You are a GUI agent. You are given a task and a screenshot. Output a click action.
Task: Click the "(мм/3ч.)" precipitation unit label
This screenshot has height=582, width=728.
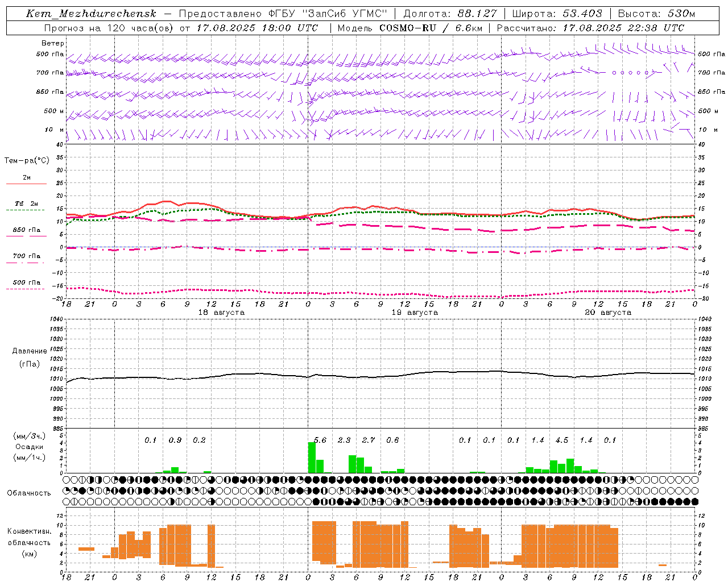(x=29, y=436)
